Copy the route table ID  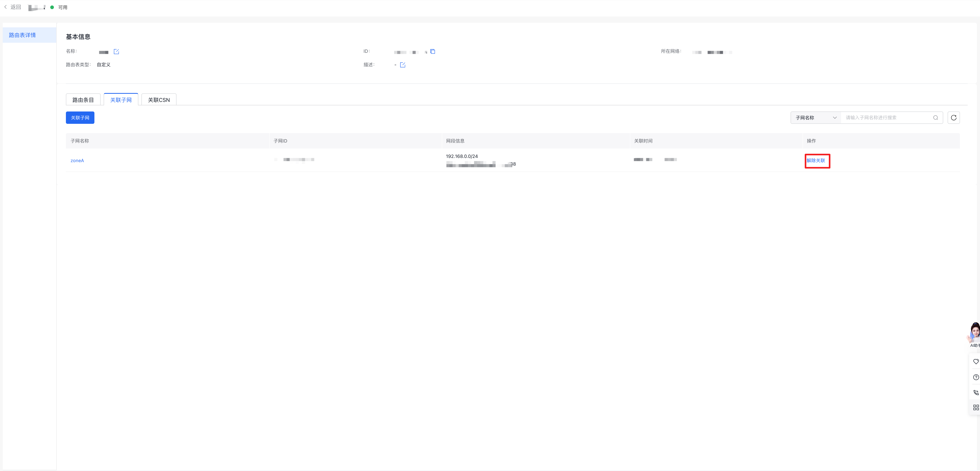pos(433,52)
